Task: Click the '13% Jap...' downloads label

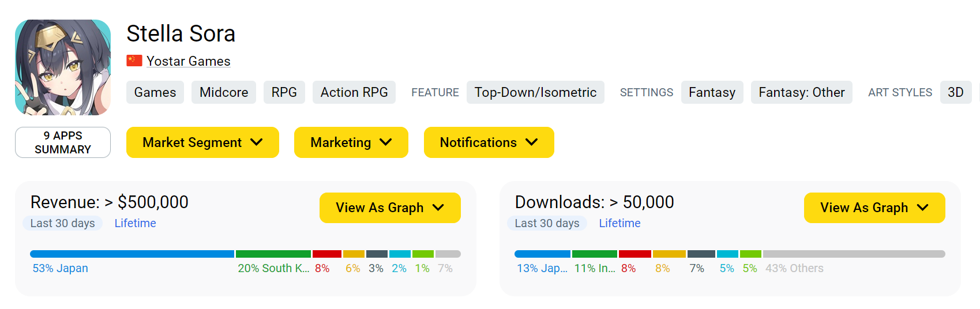Action: tap(542, 268)
